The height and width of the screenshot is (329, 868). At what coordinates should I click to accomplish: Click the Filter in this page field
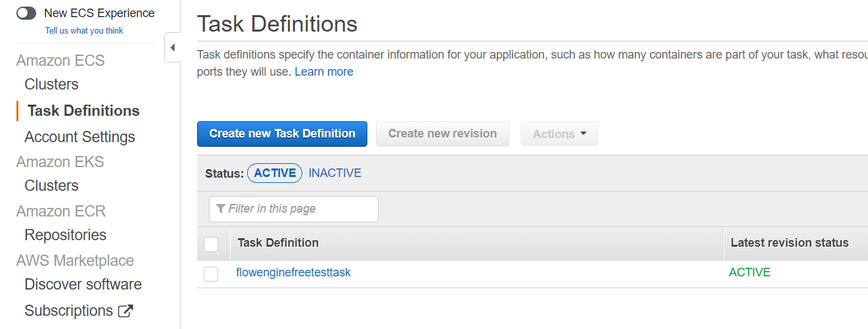pos(300,209)
